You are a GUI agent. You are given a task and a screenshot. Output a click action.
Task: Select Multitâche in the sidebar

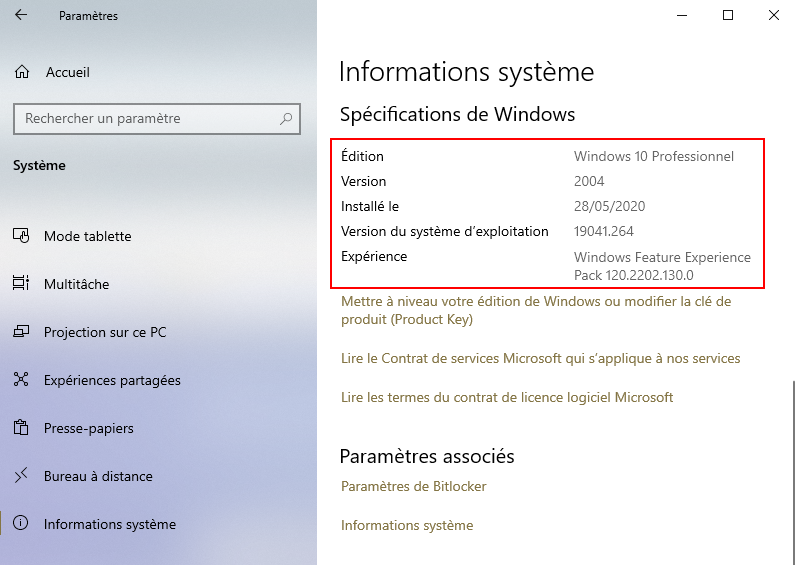76,284
